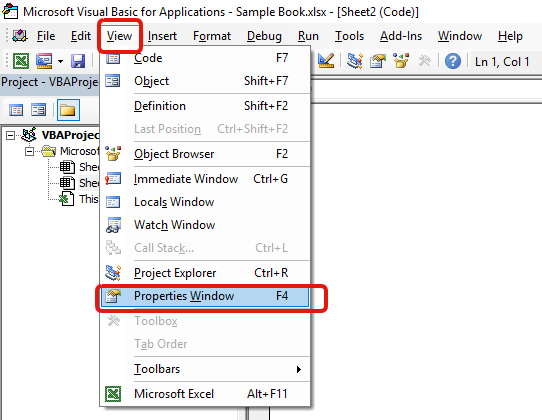Viewport: 542px width, 420px height.
Task: Open the Add-Ins menu
Action: tap(401, 36)
